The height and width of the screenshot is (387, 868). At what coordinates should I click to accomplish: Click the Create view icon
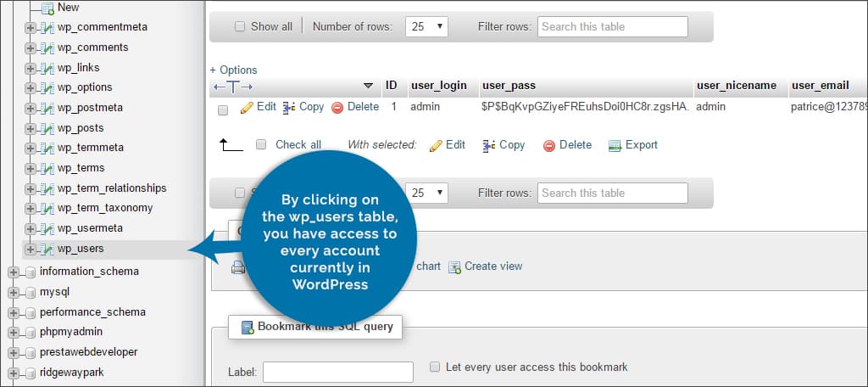tap(454, 267)
